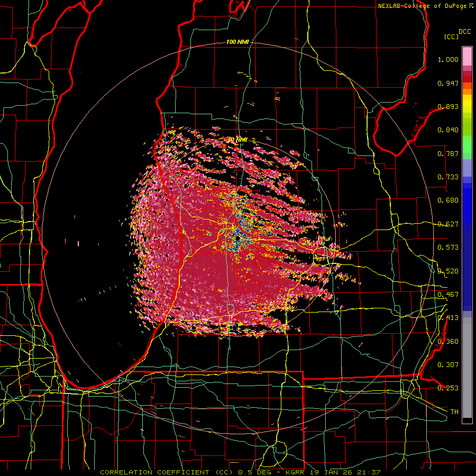Pick the yellow band of the color bar
The height and width of the screenshot is (476, 476).
[x=467, y=105]
